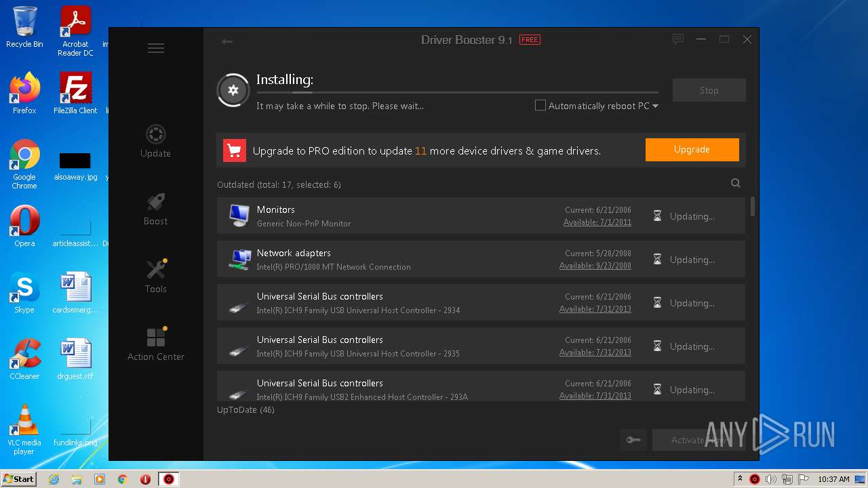Click the USB icon for controller 293A
This screenshot has width=868, height=488.
[x=237, y=394]
